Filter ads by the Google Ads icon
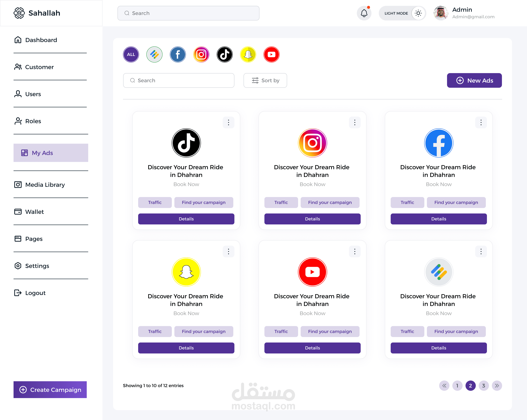The width and height of the screenshot is (527, 420). (x=154, y=54)
